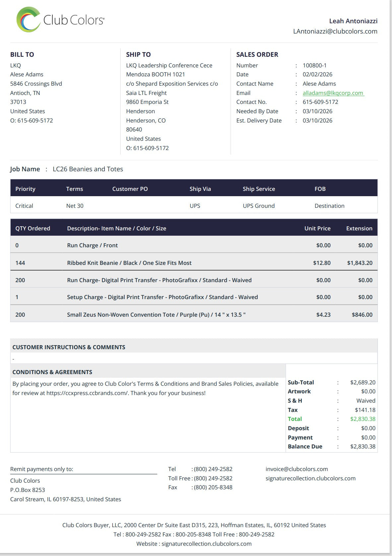Click the green Total amount $2,830.38
Image resolution: width=392 pixels, height=556 pixels.
(362, 419)
